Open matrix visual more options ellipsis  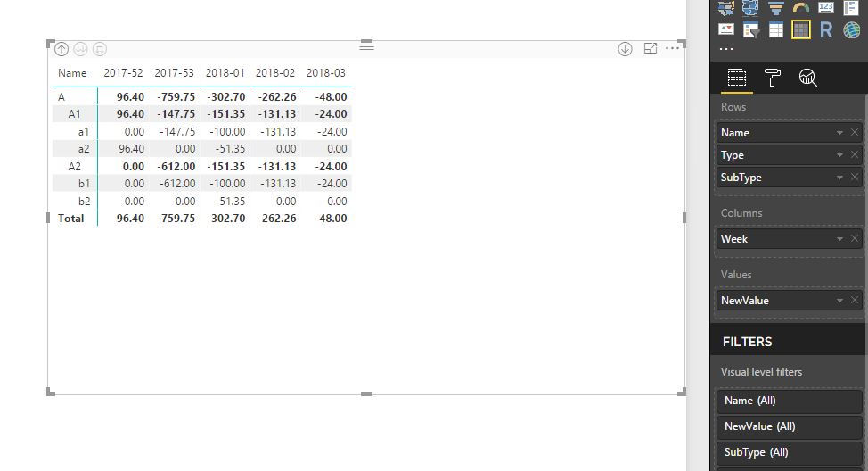[672, 48]
